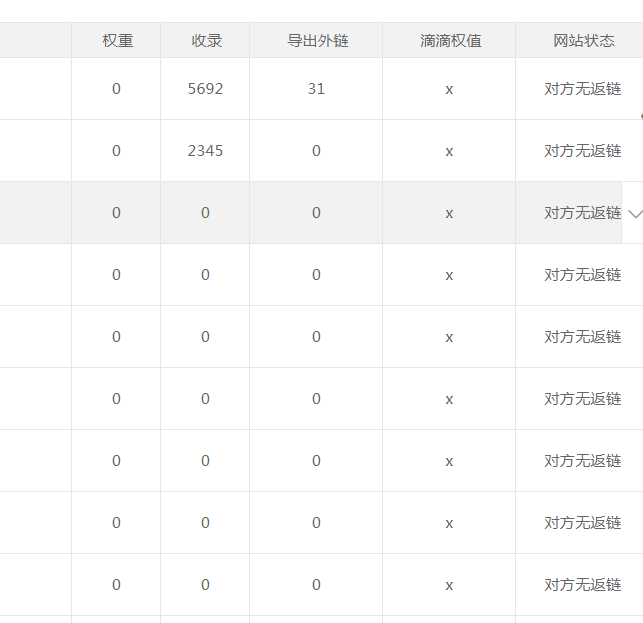The width and height of the screenshot is (643, 623).
Task: Click 导出外链 0 in the highlighted row
Action: pyautogui.click(x=316, y=213)
